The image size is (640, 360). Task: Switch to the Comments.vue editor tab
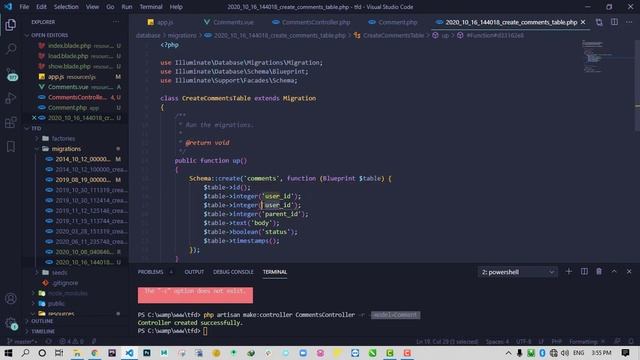[x=229, y=22]
